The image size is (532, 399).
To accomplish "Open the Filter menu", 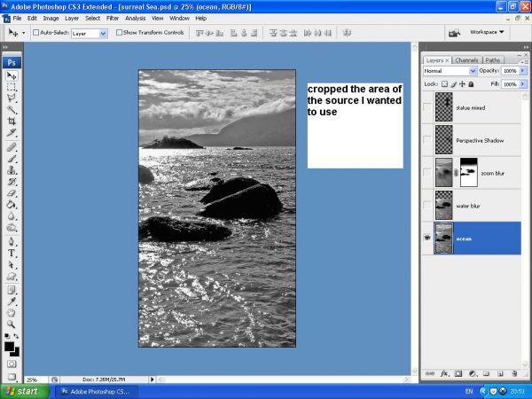I will (113, 19).
